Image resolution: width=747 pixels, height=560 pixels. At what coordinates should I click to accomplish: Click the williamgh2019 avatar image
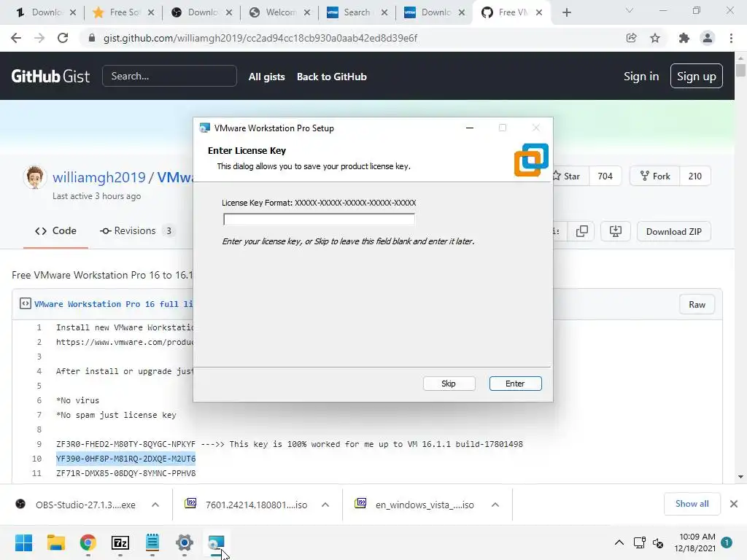click(34, 177)
